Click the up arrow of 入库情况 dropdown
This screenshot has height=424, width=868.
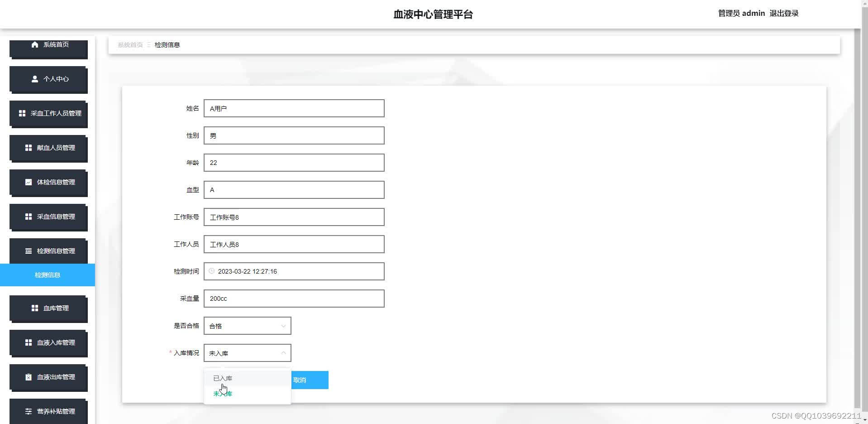tap(283, 353)
